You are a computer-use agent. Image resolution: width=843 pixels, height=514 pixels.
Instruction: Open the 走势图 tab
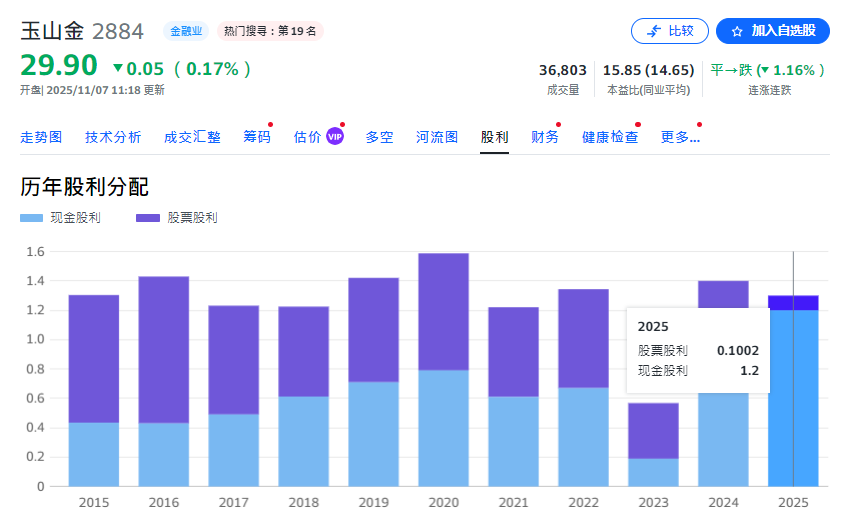(41, 137)
